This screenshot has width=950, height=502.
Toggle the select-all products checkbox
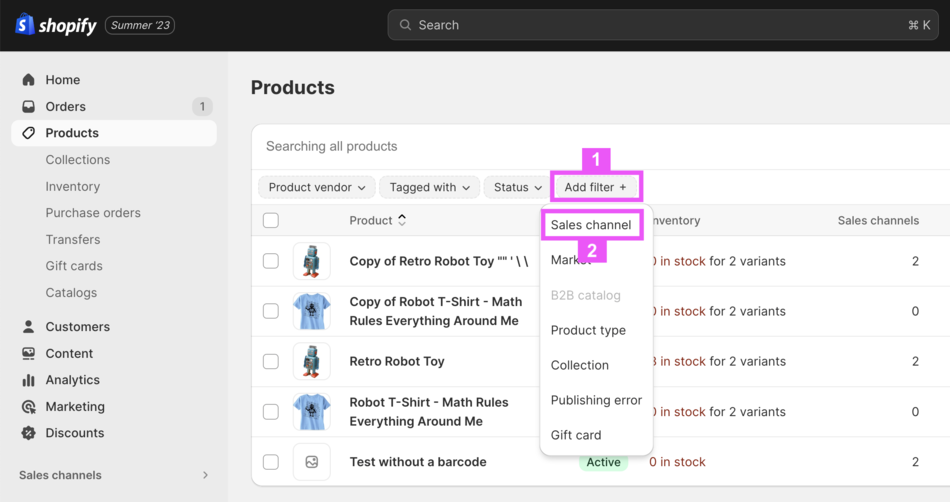click(x=271, y=220)
